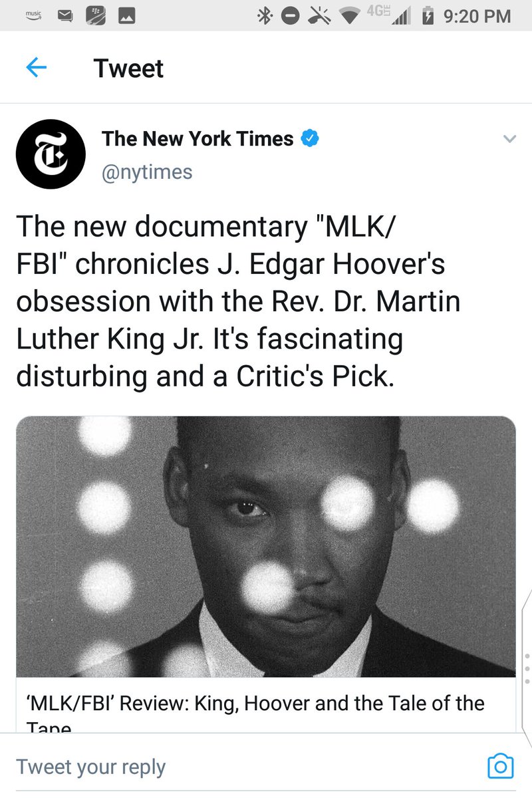532x798 pixels.
Task: Expand the tweet options chevron
Action: 509,139
